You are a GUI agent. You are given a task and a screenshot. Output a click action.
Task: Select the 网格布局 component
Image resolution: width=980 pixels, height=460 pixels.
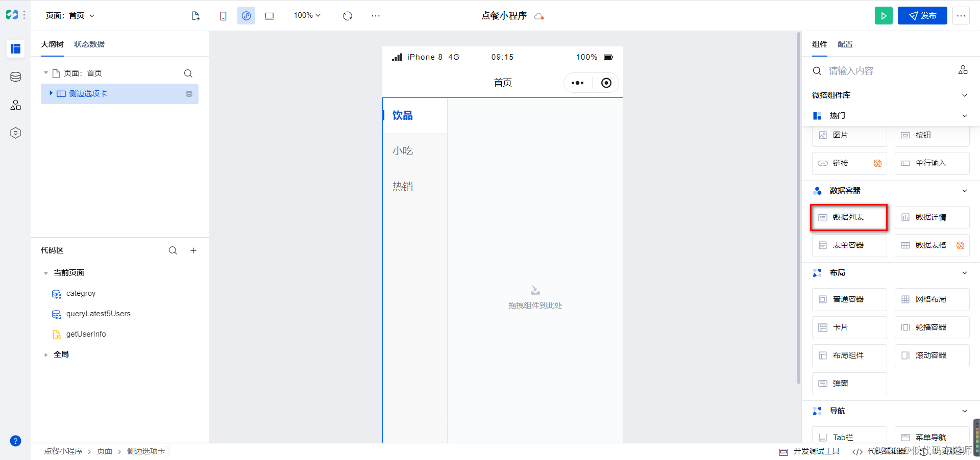coord(932,299)
